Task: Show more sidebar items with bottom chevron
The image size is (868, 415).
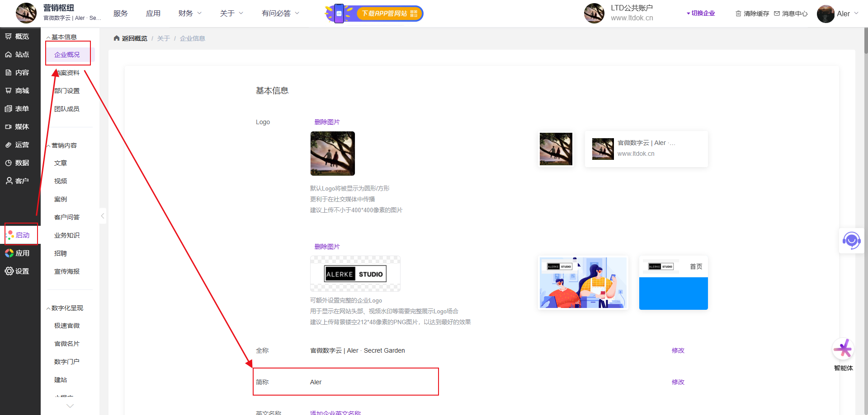Action: [70, 406]
